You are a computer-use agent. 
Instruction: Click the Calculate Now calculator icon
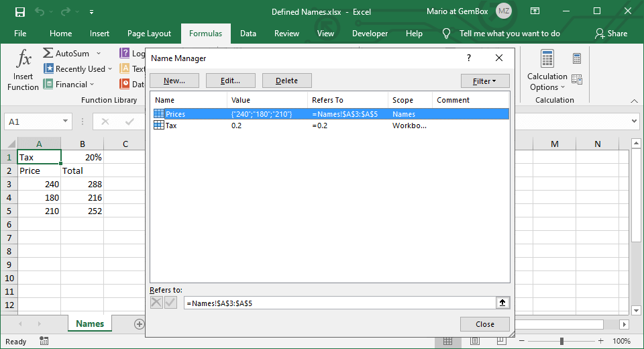pyautogui.click(x=576, y=59)
